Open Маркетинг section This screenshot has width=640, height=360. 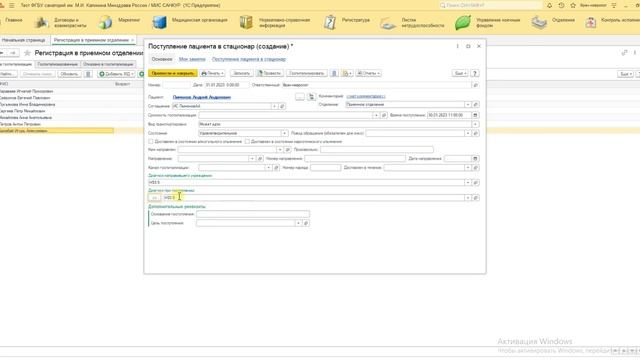pos(119,22)
